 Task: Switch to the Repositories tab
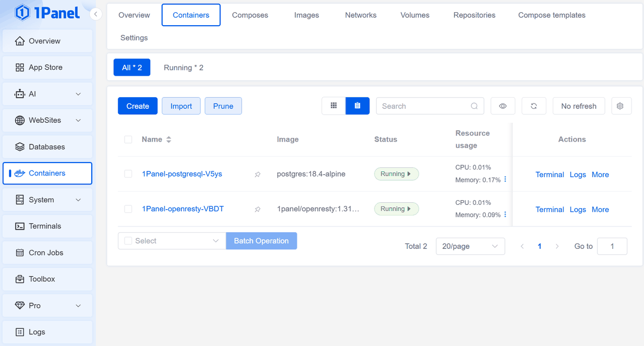474,15
